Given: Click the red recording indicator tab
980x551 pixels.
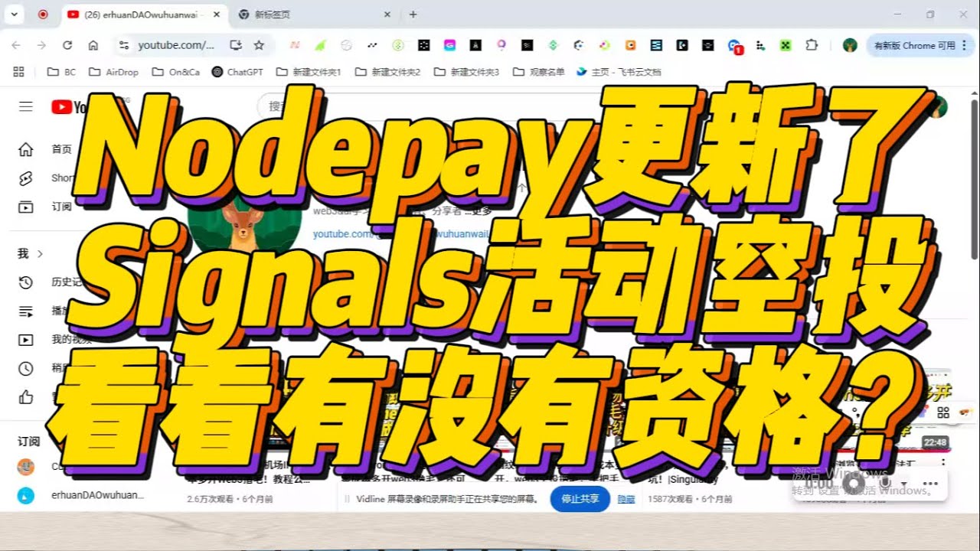Looking at the screenshot, I should click(43, 14).
